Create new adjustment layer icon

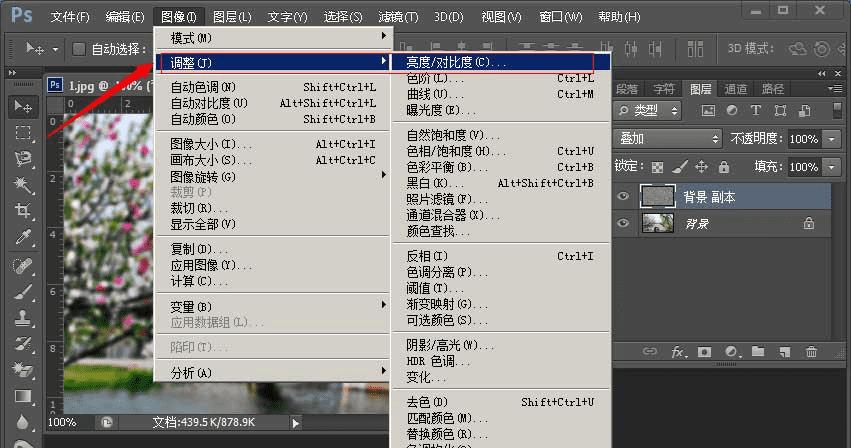pos(732,352)
